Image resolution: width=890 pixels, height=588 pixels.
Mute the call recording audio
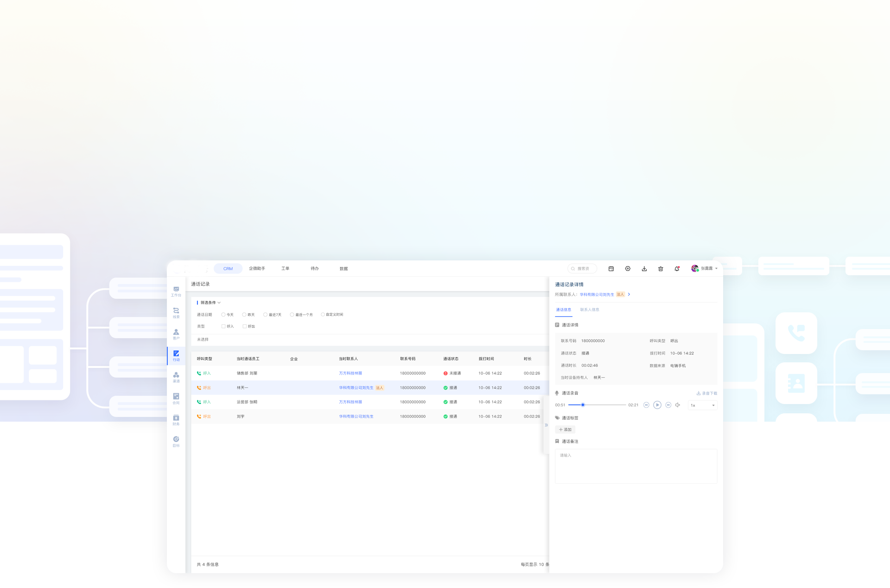(678, 405)
